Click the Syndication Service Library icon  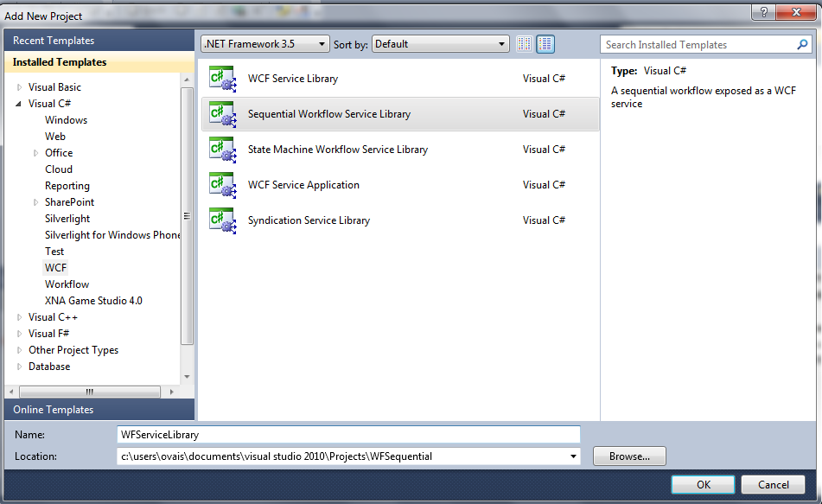(222, 220)
